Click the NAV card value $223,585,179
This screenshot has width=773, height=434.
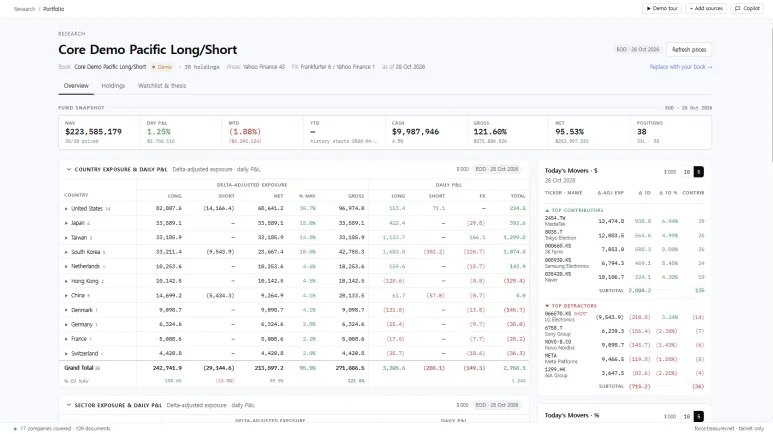(93, 132)
